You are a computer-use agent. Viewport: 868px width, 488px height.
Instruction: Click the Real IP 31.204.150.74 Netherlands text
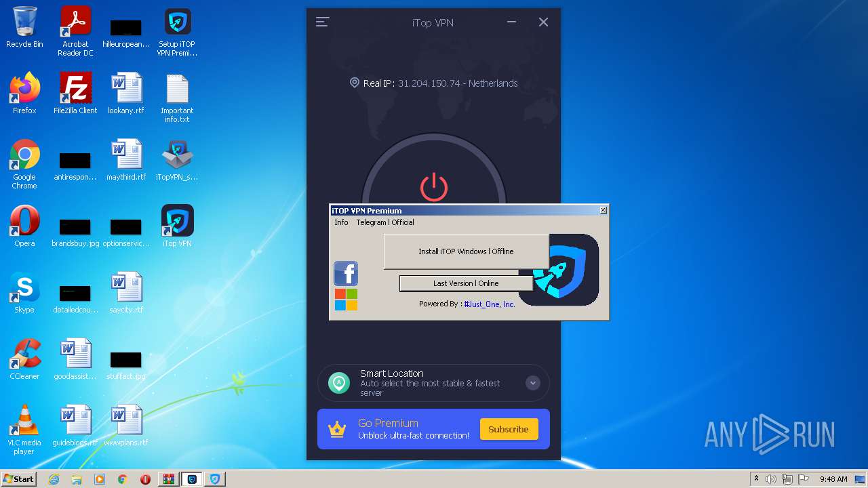point(440,83)
